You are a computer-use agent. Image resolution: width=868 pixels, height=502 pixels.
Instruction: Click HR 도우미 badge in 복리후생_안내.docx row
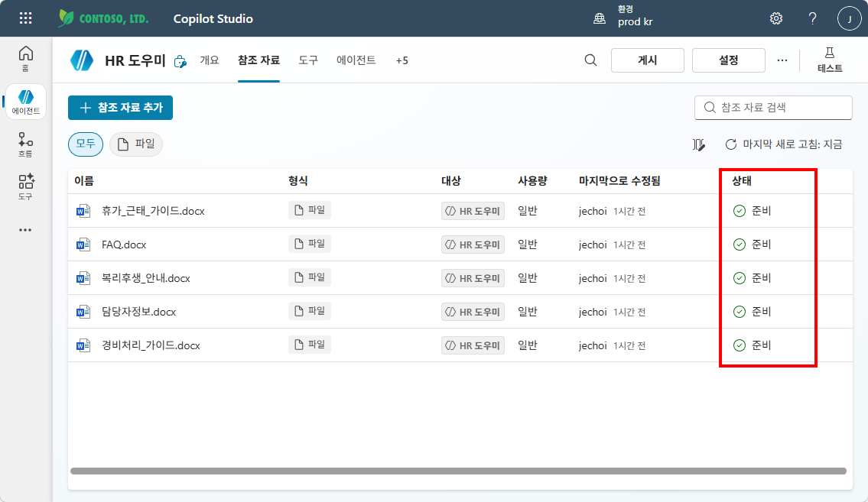coord(473,279)
